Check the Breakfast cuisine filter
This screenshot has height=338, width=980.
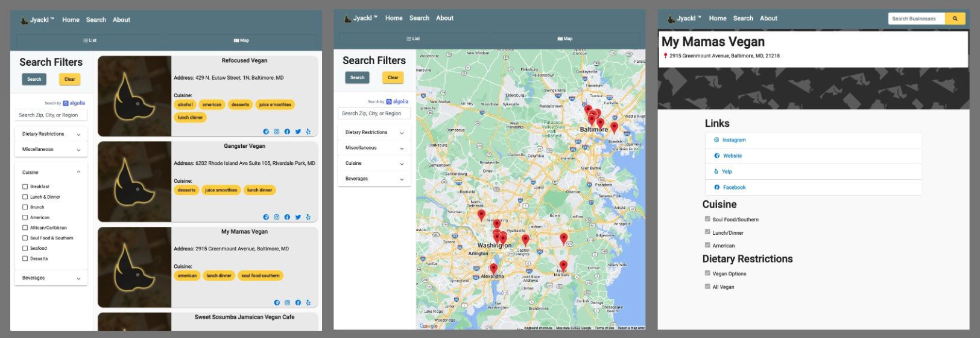tap(25, 187)
